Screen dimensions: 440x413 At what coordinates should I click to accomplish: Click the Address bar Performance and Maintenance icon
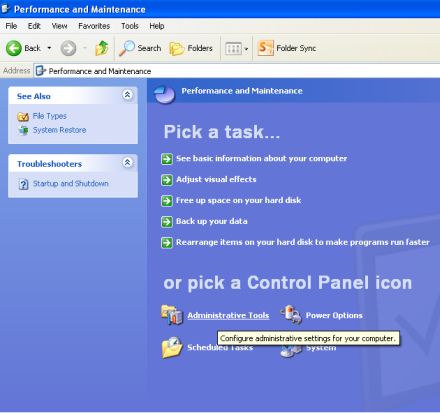(40, 71)
